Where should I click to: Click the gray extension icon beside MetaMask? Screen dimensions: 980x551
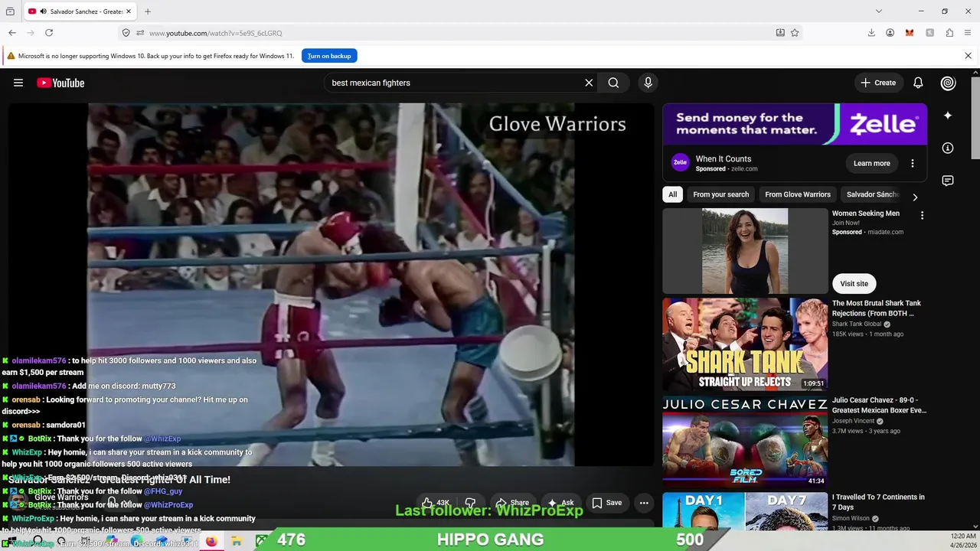click(x=929, y=33)
